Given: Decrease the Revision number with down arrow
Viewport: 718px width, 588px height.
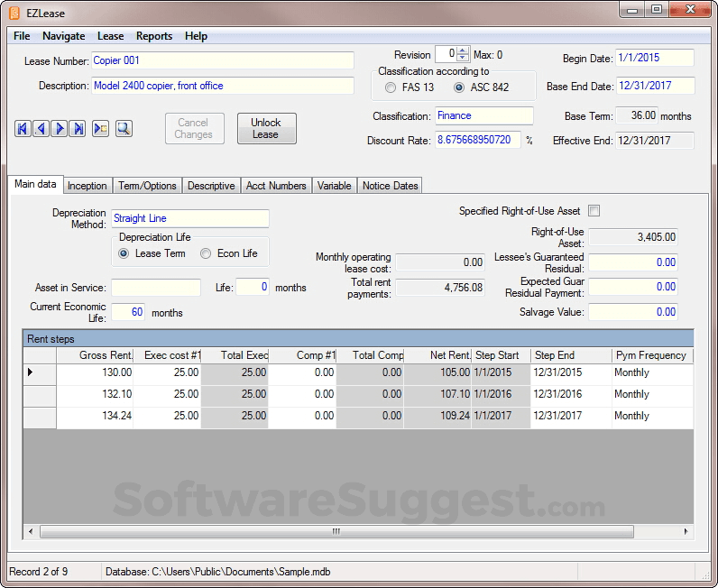Looking at the screenshot, I should (463, 59).
